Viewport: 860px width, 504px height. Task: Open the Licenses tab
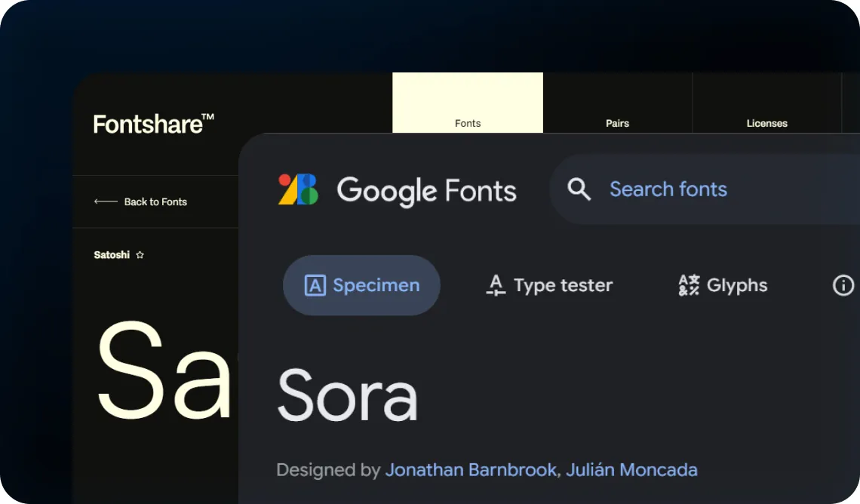click(766, 123)
